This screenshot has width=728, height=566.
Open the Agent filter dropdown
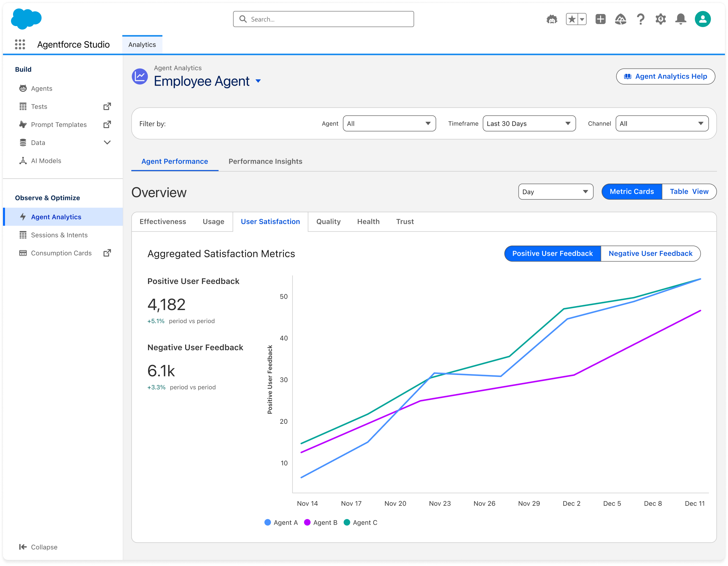point(389,123)
